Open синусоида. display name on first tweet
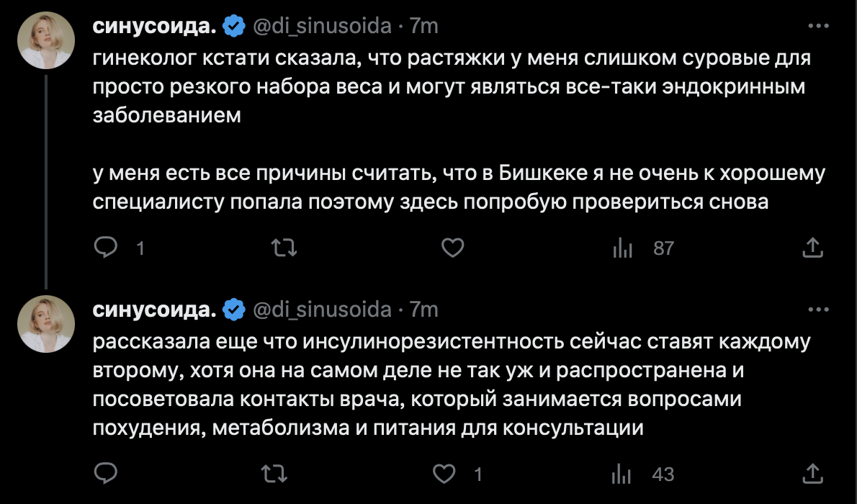Screen dimensions: 857x504 tap(155, 27)
